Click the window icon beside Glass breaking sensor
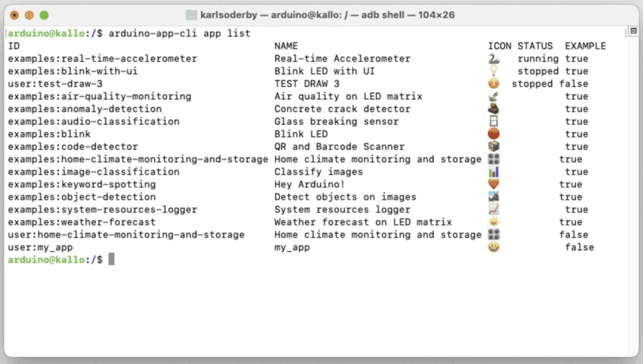This screenshot has height=364, width=643. coord(494,122)
